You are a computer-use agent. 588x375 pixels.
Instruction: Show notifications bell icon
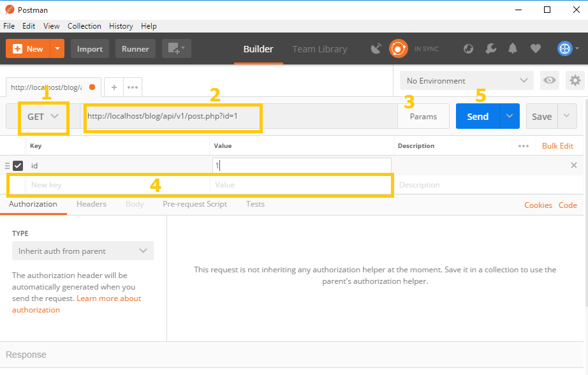click(513, 48)
